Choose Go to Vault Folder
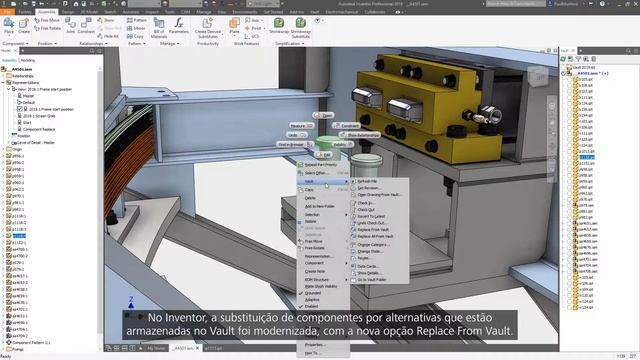Viewport: 640px width, 360px height. [372, 280]
